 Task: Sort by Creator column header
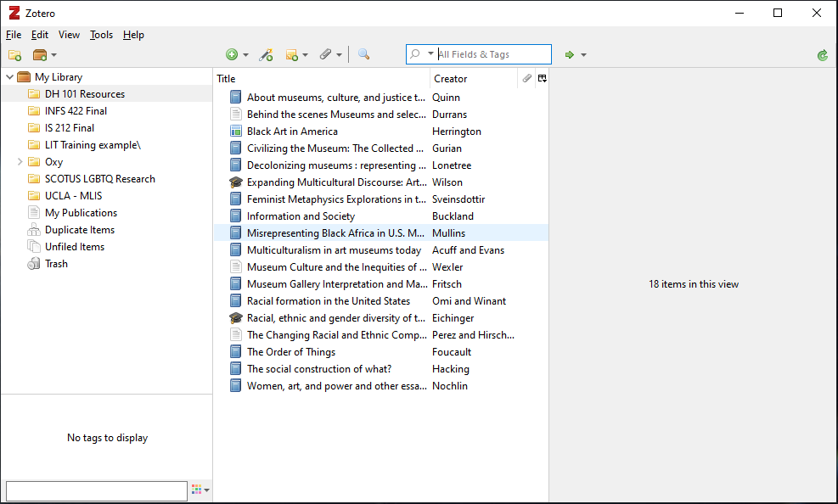pyautogui.click(x=474, y=78)
